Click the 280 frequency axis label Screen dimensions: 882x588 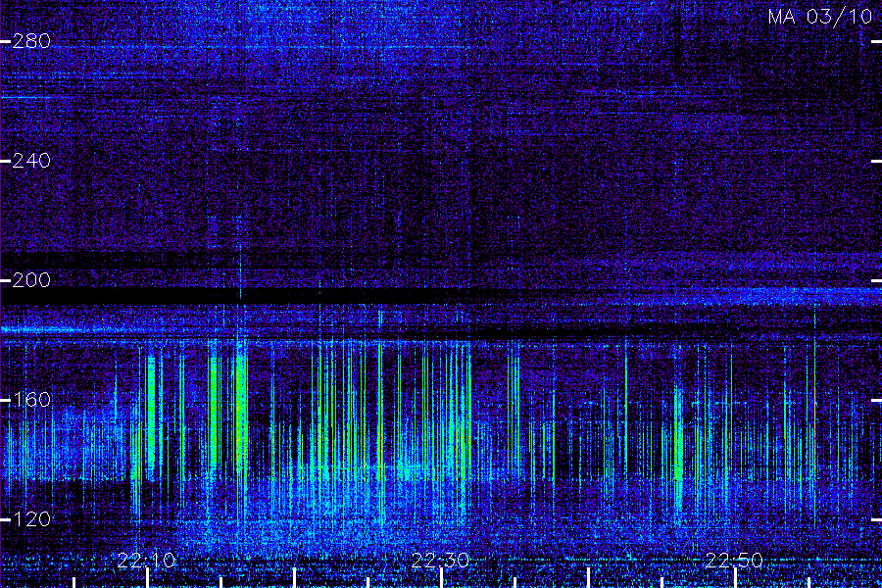31,41
